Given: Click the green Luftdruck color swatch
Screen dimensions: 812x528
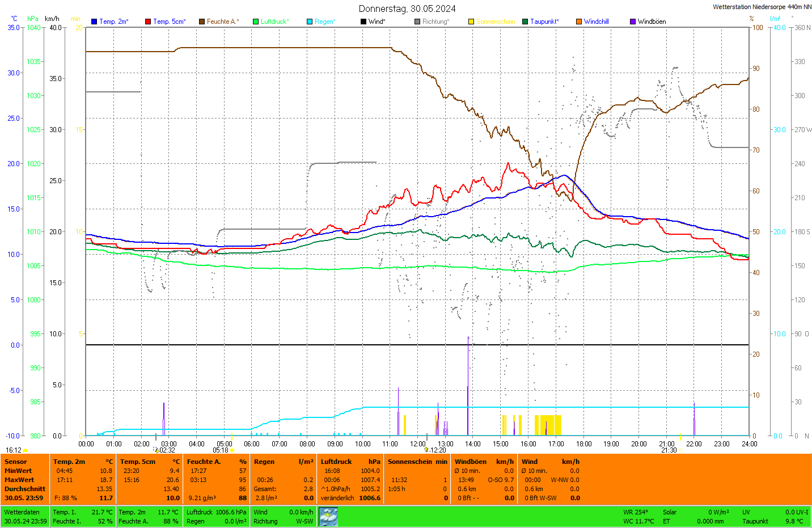Looking at the screenshot, I should click(256, 22).
